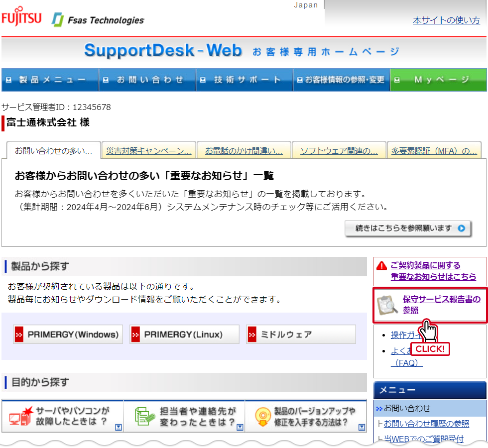Expand the サーバやパソコンが故障 arrow box

(x=119, y=427)
